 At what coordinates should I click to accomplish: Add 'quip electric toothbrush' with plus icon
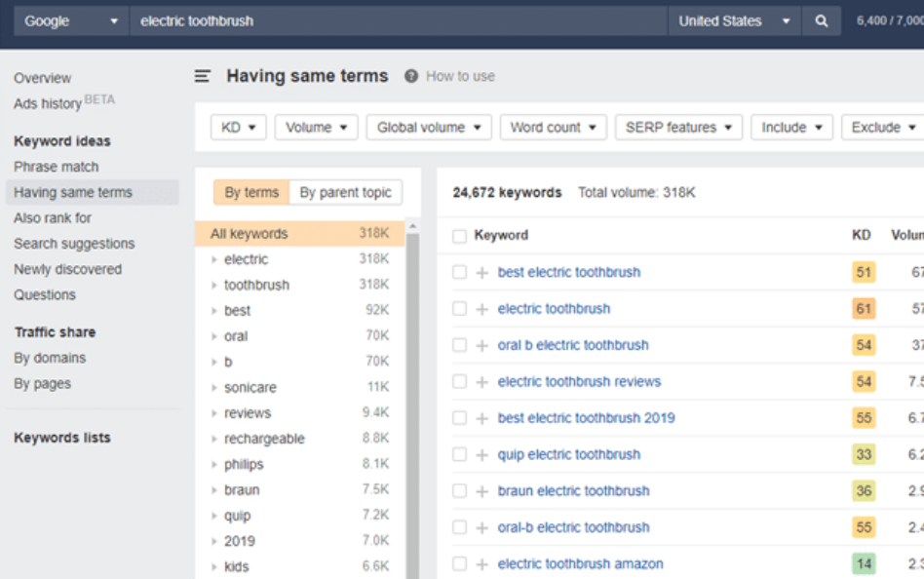tap(482, 454)
